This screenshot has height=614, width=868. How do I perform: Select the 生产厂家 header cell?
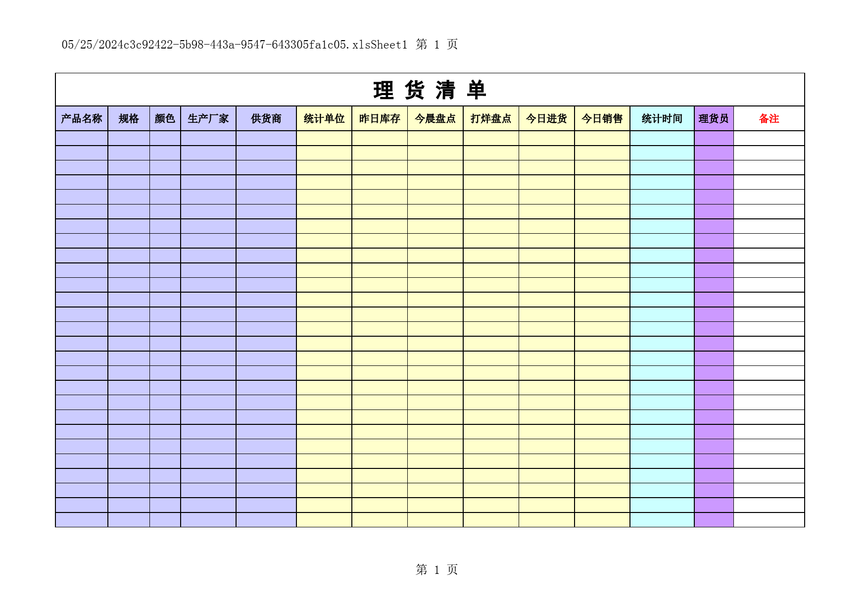tap(208, 118)
